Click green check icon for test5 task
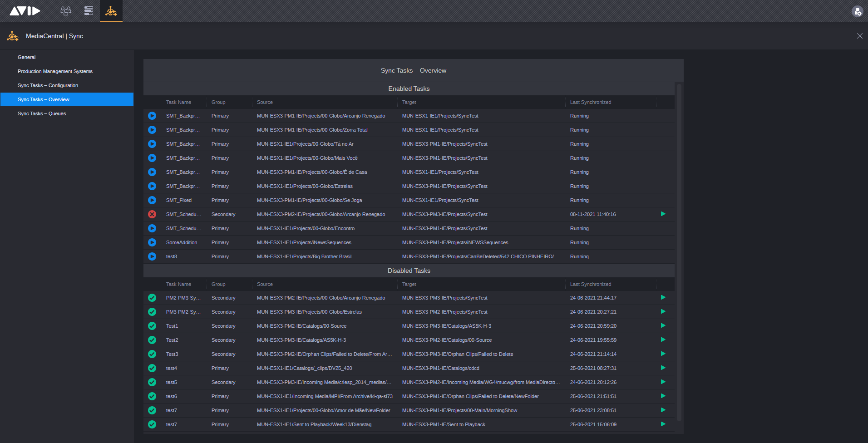 152,382
